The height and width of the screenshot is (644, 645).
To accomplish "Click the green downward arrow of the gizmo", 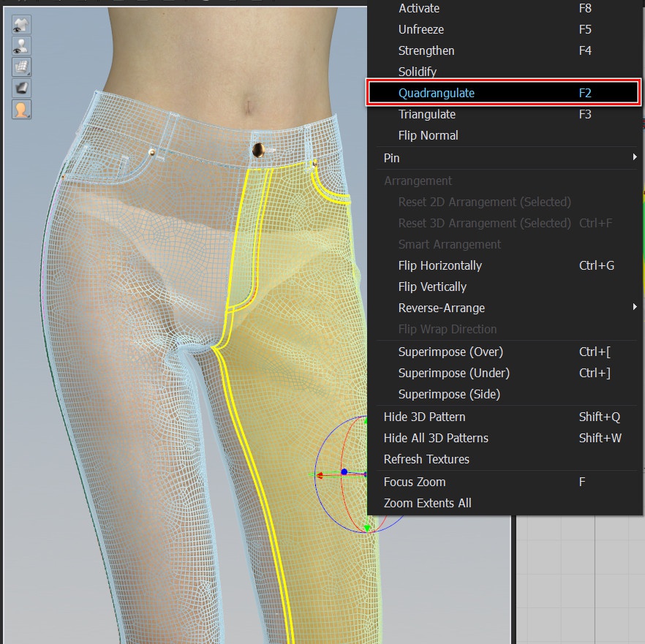I will point(366,528).
